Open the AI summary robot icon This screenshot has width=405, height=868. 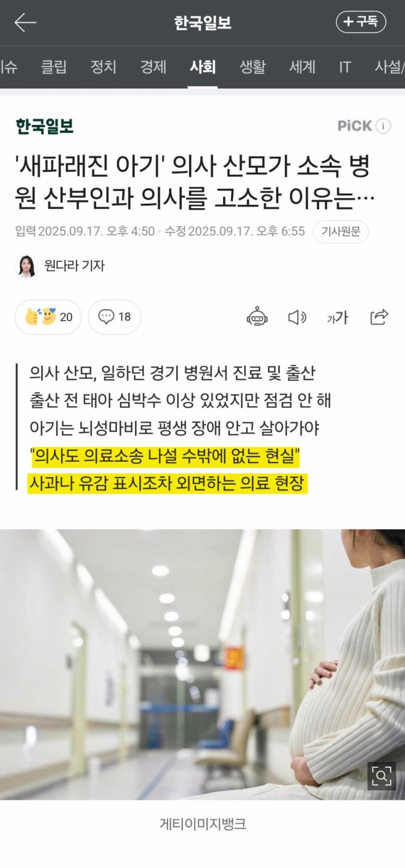(x=257, y=317)
